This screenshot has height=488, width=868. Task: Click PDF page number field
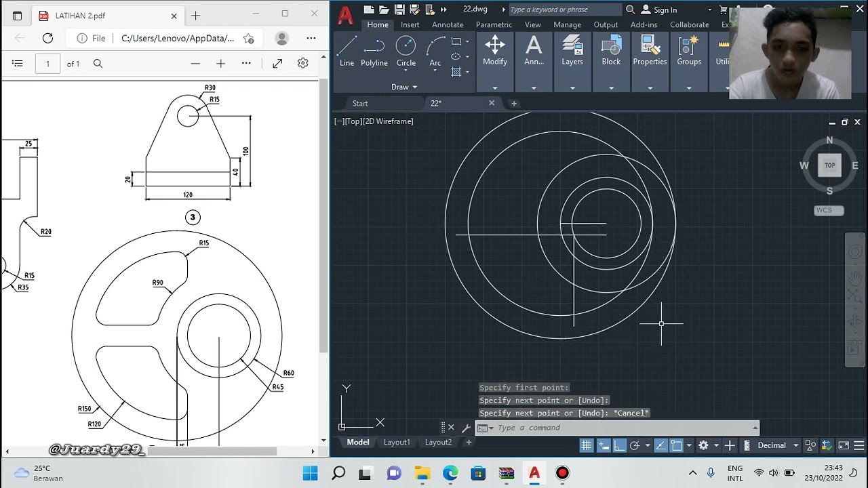(47, 64)
